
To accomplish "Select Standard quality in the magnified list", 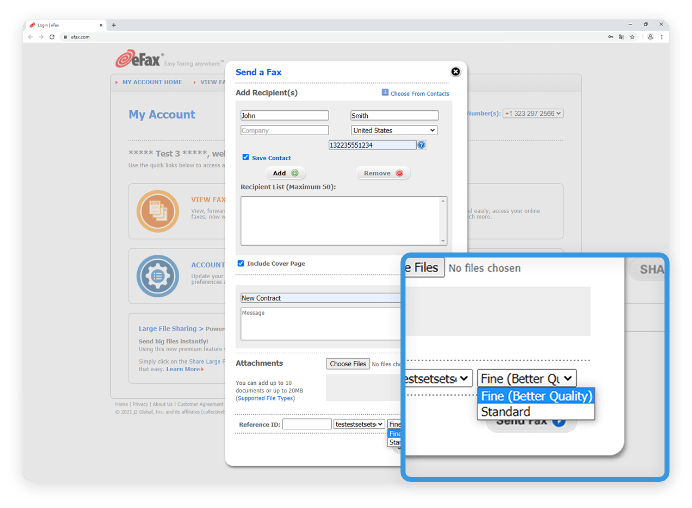I will click(505, 412).
